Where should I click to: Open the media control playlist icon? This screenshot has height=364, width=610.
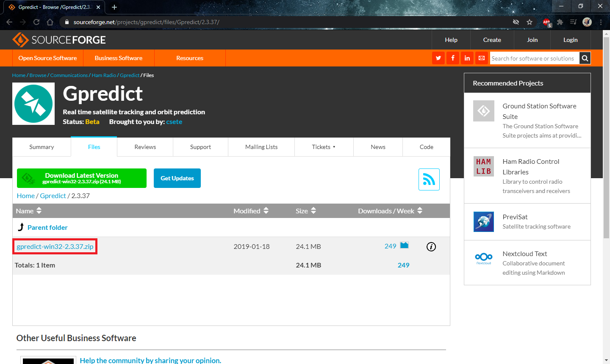click(574, 22)
